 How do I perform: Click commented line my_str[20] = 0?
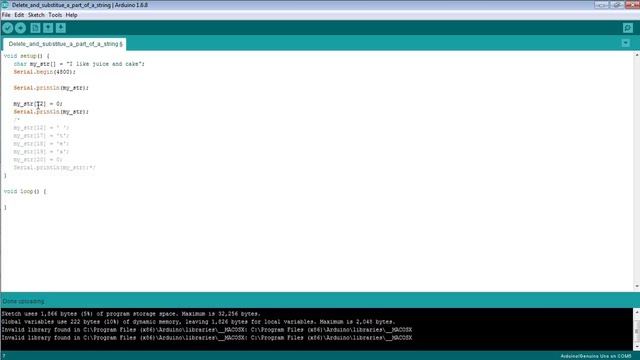click(38, 160)
